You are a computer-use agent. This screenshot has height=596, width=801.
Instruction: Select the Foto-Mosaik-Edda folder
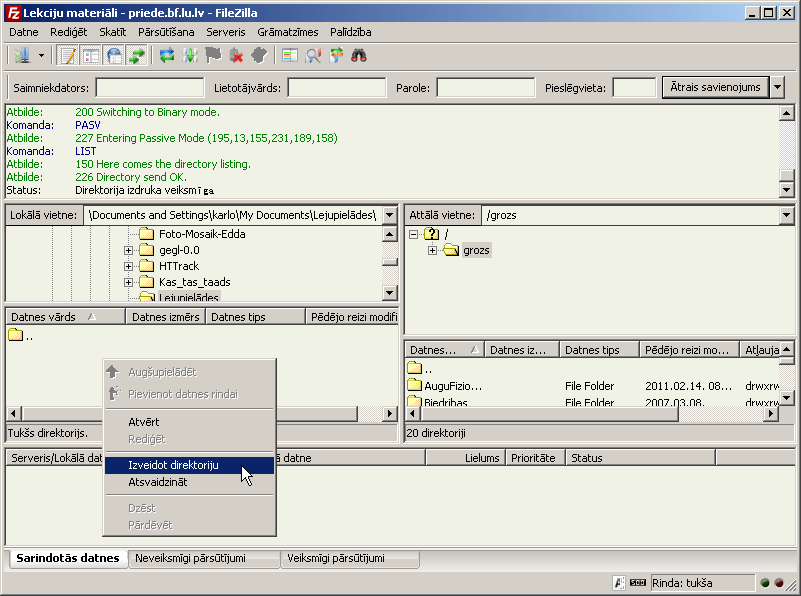(x=202, y=234)
